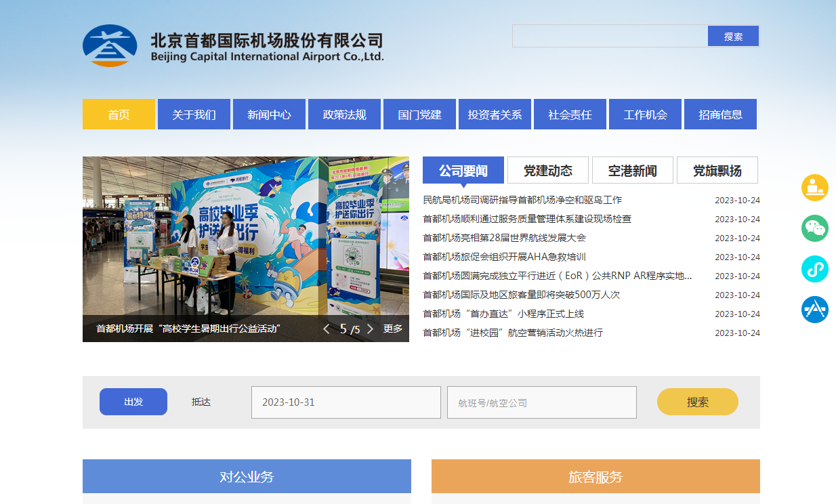Go to previous carousel slide arrow

pyautogui.click(x=327, y=329)
